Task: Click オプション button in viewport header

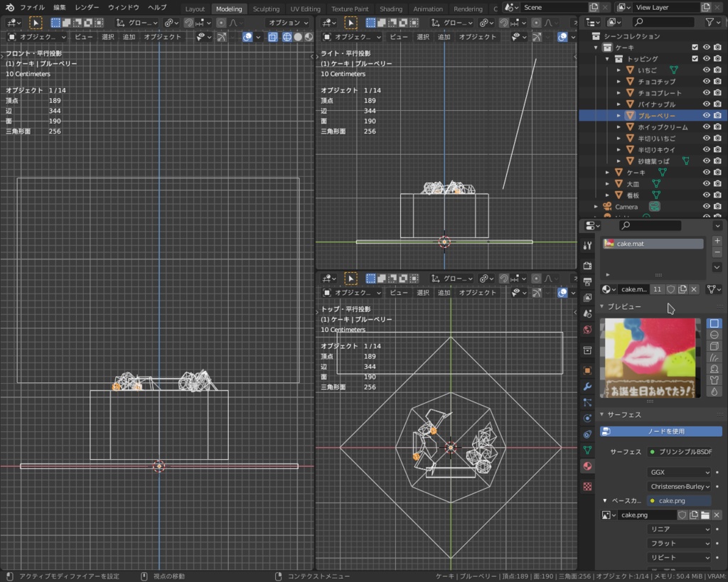Action: [287, 23]
